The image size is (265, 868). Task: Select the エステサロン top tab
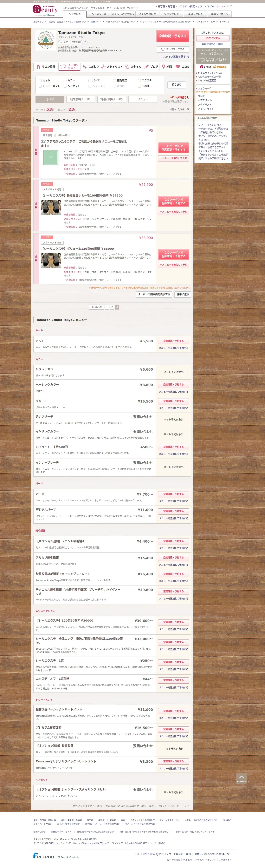click(x=195, y=14)
